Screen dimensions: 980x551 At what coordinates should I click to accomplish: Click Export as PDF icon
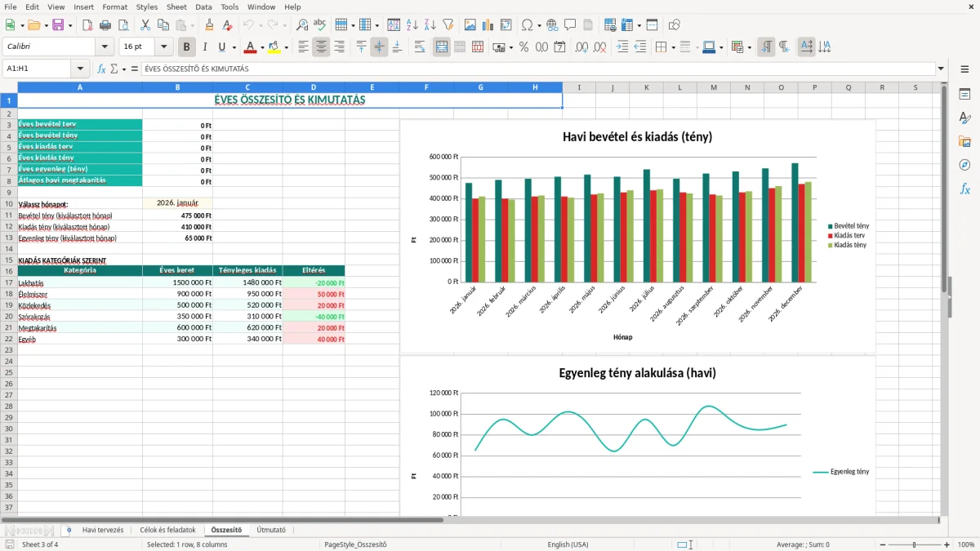pyautogui.click(x=89, y=25)
